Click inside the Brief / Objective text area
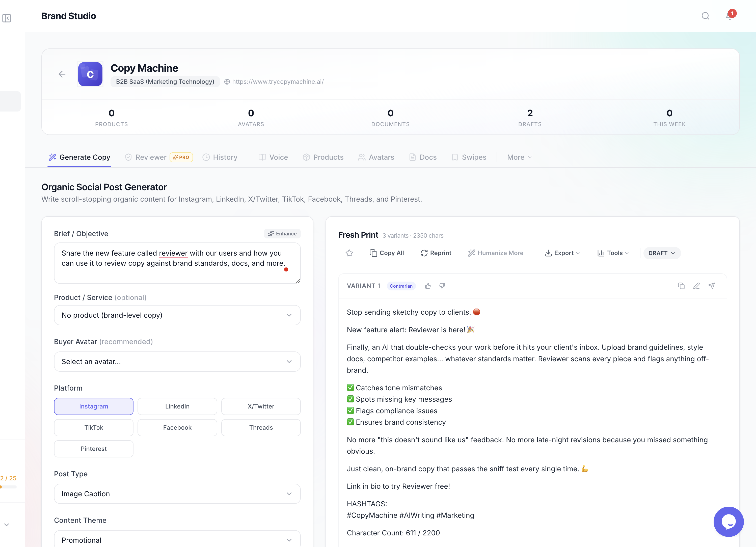 (x=177, y=263)
